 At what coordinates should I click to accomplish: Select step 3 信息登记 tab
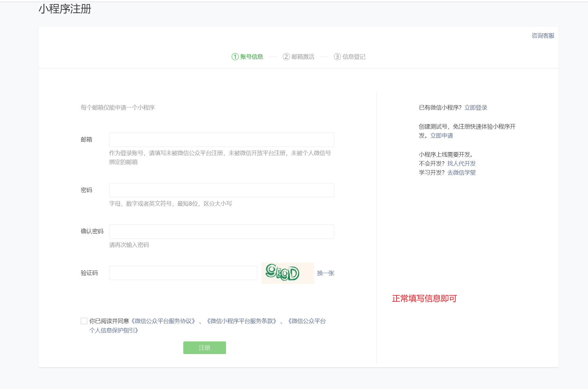(x=350, y=57)
